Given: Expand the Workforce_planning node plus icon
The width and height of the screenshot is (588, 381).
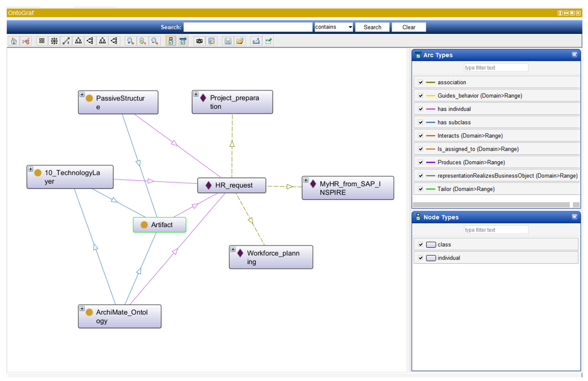Looking at the screenshot, I should tap(233, 249).
